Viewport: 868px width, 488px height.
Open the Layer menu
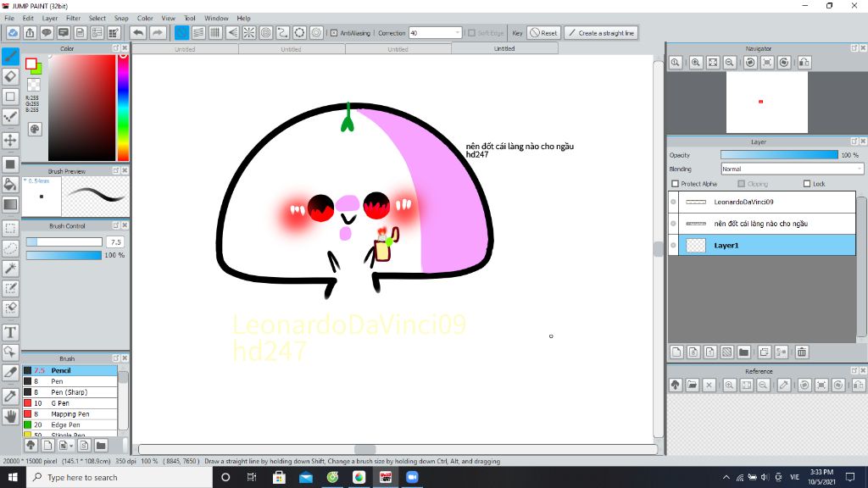[50, 19]
